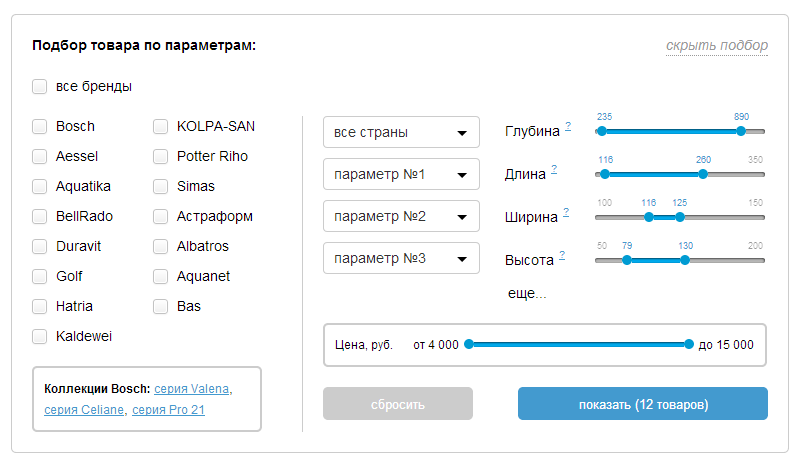The height and width of the screenshot is (464, 798).
Task: Check the Bosch brand checkbox
Action: pos(40,127)
